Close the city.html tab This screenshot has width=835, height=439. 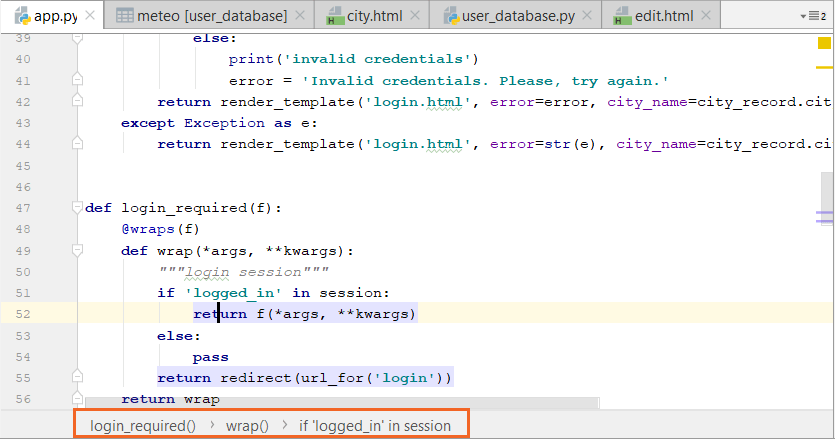(416, 17)
